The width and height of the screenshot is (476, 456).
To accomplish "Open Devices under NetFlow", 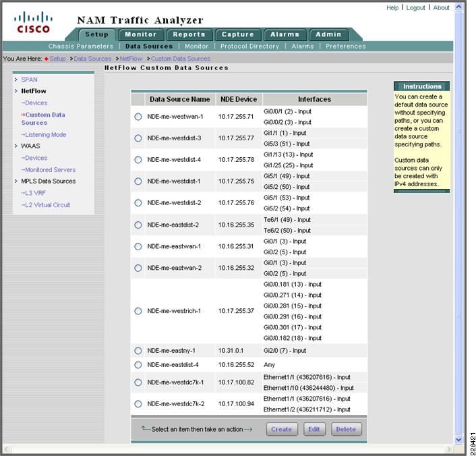I will click(36, 103).
